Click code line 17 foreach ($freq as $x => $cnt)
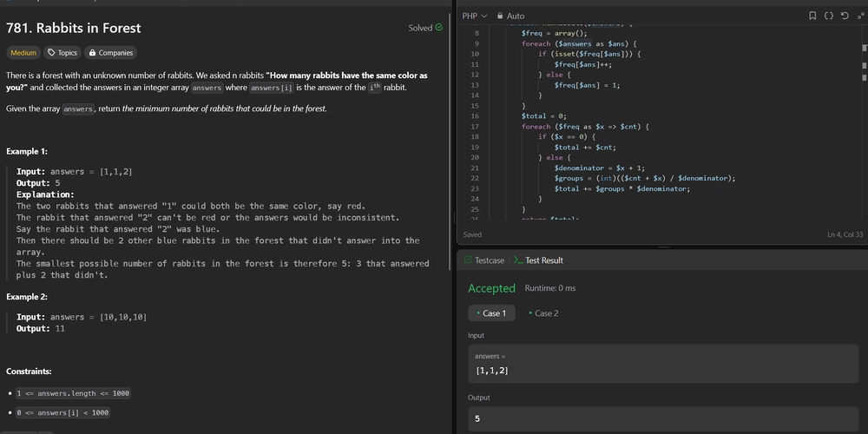The height and width of the screenshot is (434, 868). pyautogui.click(x=585, y=127)
